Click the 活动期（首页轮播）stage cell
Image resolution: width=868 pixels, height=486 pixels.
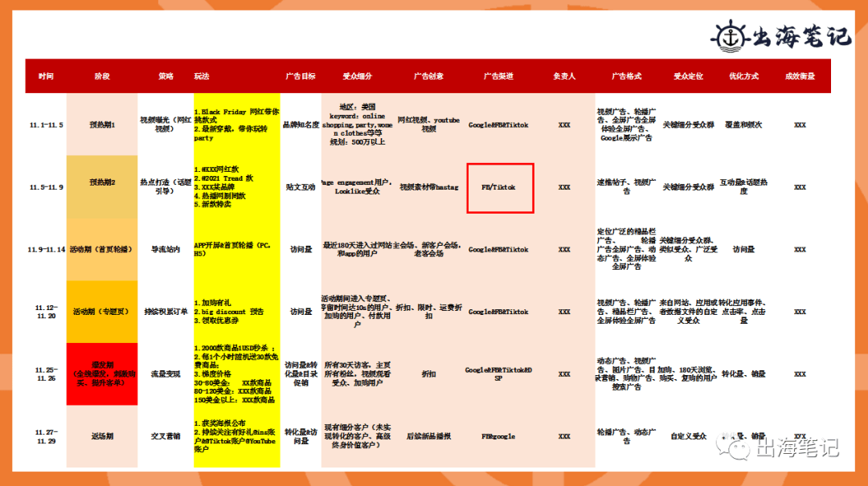[x=102, y=250]
